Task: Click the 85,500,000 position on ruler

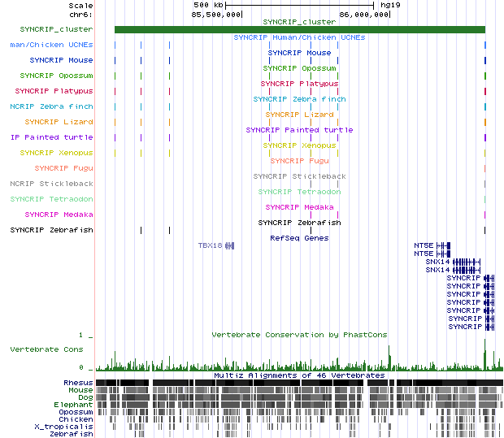Action: click(x=216, y=15)
